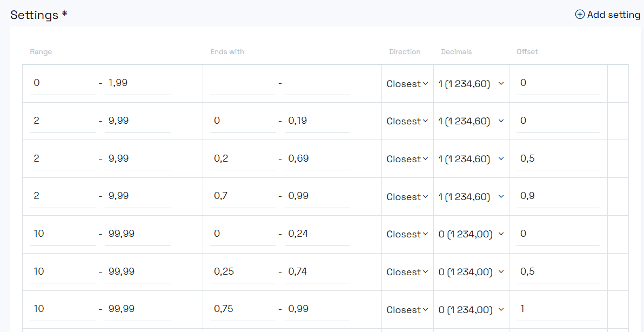
Task: Select the Ends with end field showing 0,69
Action: tap(317, 158)
